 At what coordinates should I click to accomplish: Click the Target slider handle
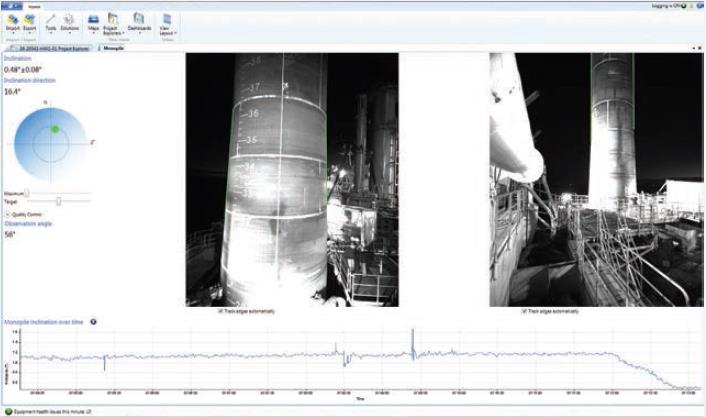tap(59, 201)
